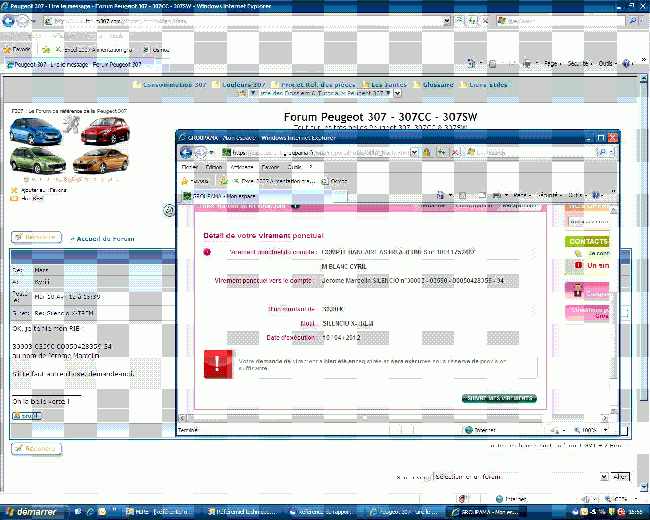Click forward arrow in Groupama window
The image size is (650, 520).
tap(199, 153)
